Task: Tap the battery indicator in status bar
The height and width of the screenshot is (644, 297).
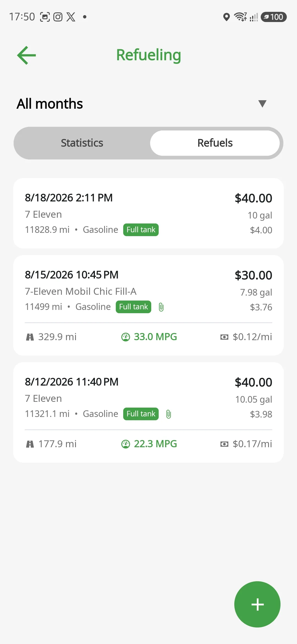Action: click(274, 17)
